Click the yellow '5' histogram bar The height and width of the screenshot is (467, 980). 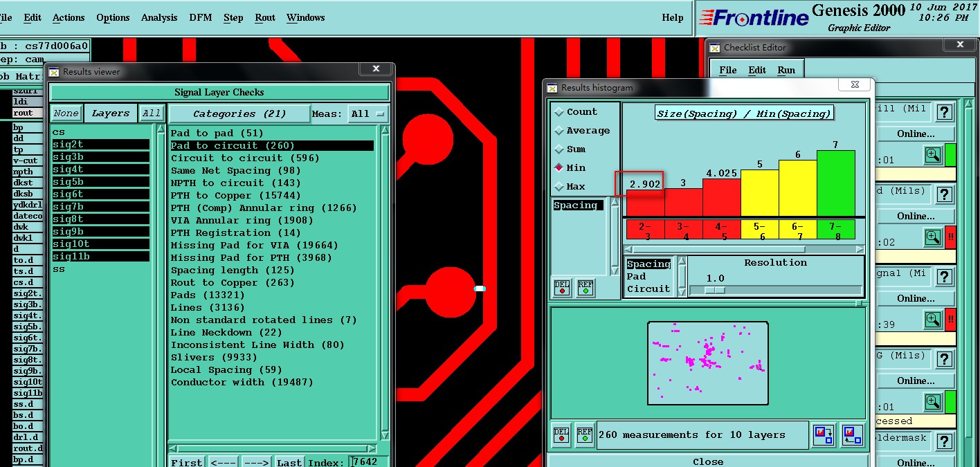[760, 193]
